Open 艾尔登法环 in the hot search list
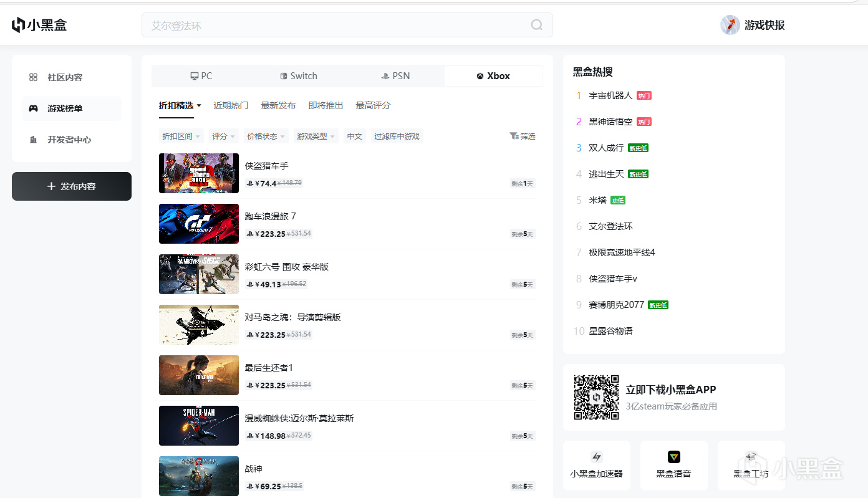This screenshot has width=868, height=498. click(x=611, y=226)
